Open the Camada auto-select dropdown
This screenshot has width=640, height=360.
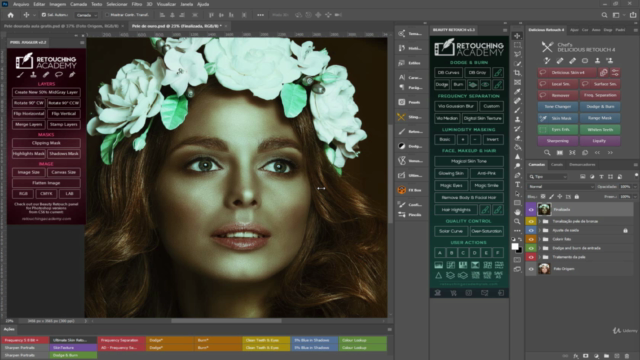87,15
